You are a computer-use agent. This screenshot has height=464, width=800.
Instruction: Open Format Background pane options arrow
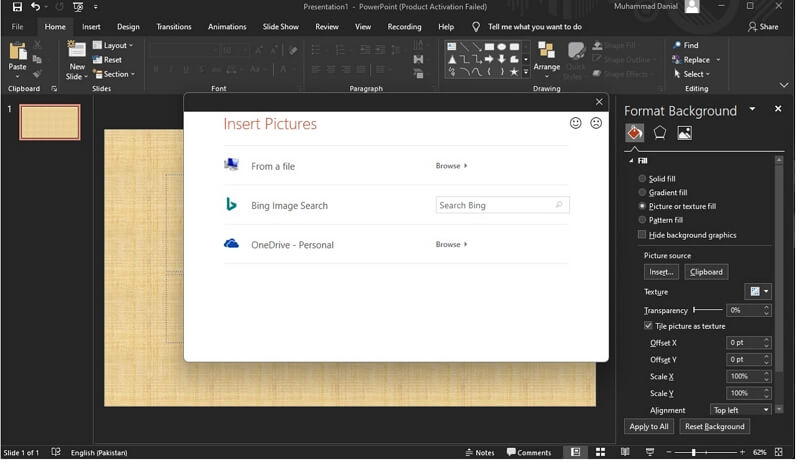click(752, 109)
